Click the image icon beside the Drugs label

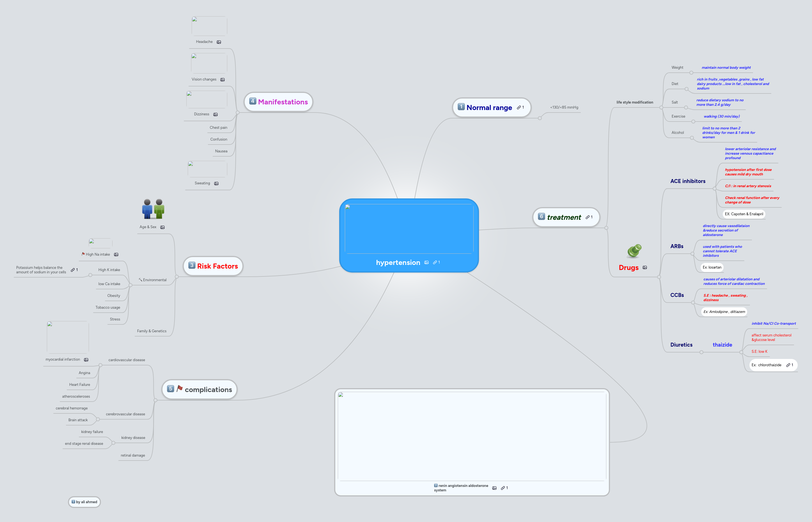click(645, 267)
